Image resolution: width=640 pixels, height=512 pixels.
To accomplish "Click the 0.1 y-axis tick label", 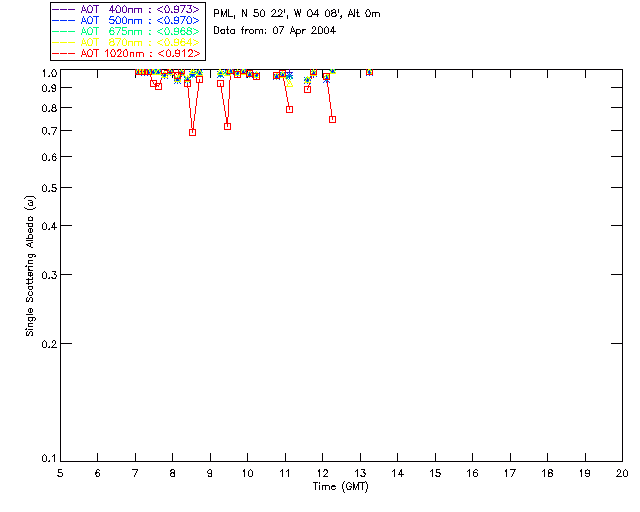I will 49,459.
